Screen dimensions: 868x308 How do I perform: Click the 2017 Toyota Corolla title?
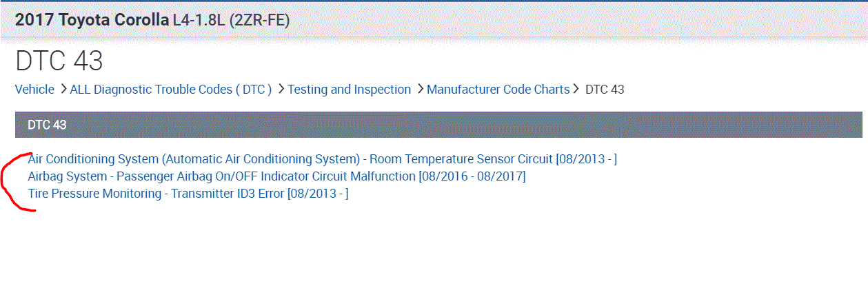(x=92, y=20)
